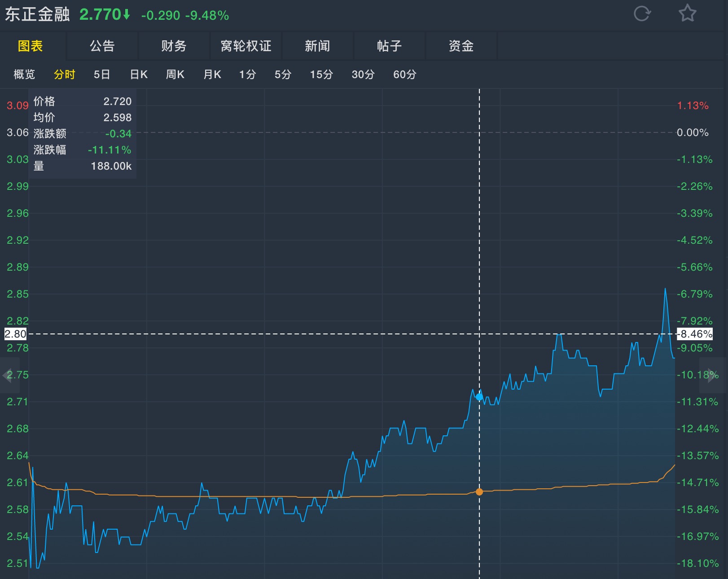Image resolution: width=728 pixels, height=579 pixels.
Task: Open the 公告 announcements tab
Action: point(102,46)
